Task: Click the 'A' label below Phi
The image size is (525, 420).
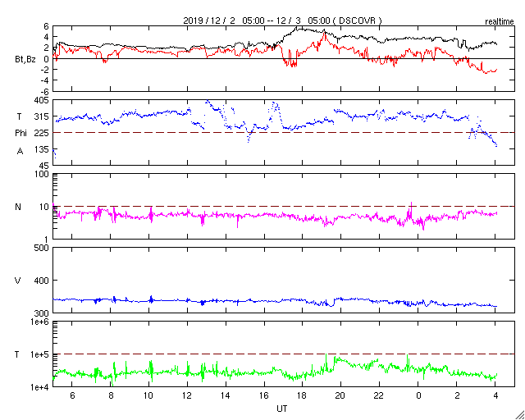Action: coord(21,152)
